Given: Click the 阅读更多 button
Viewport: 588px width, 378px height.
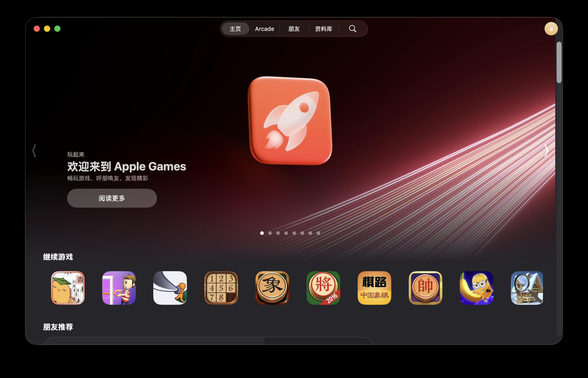Looking at the screenshot, I should [x=112, y=198].
